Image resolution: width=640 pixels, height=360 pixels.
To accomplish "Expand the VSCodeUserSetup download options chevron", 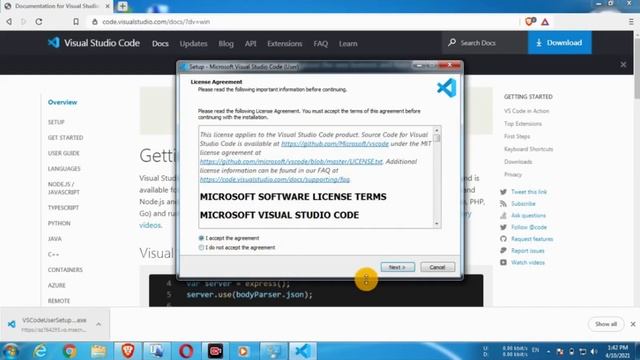I will [x=98, y=324].
